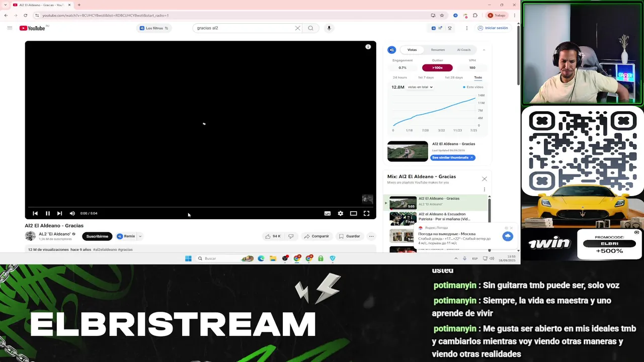
Task: Click the search field containing gracias al2
Action: click(244, 28)
